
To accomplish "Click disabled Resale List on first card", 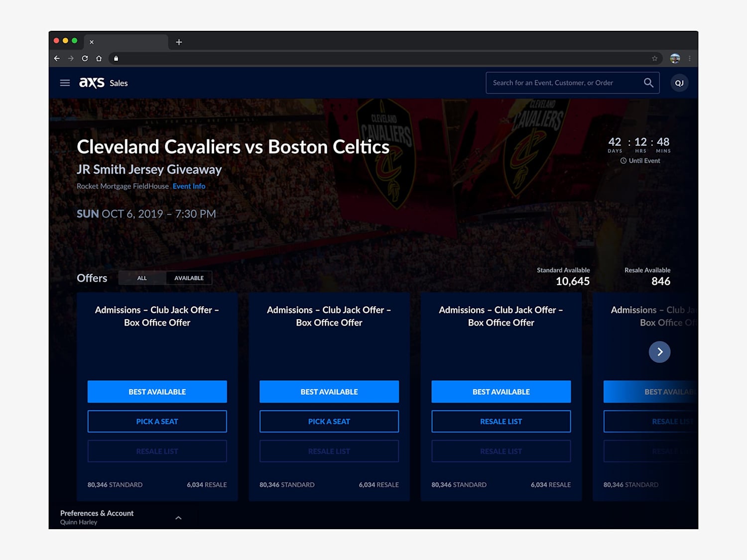I will click(157, 451).
